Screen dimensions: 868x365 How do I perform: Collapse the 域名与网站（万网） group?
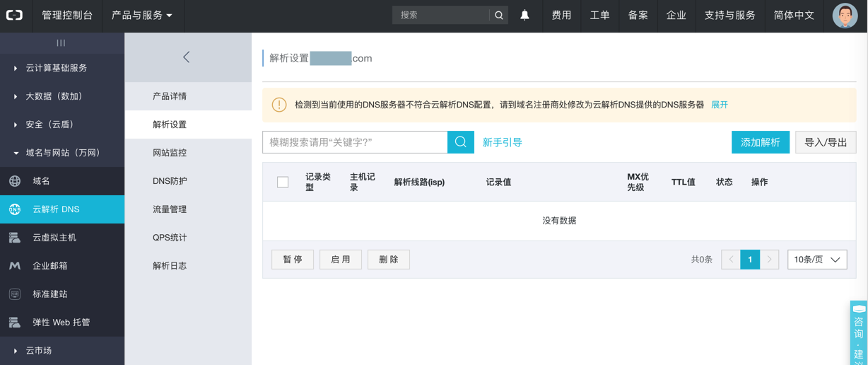pos(62,153)
